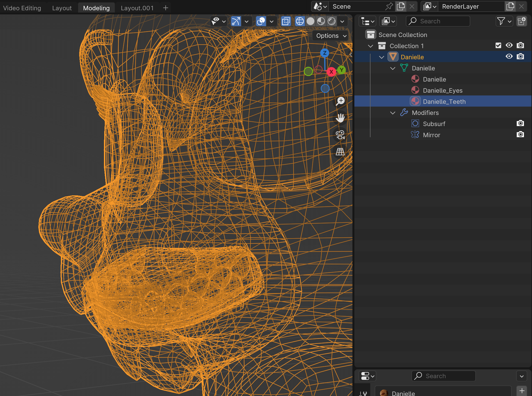The height and width of the screenshot is (396, 532).
Task: Switch perspective/orthographic grid icon
Action: click(340, 152)
